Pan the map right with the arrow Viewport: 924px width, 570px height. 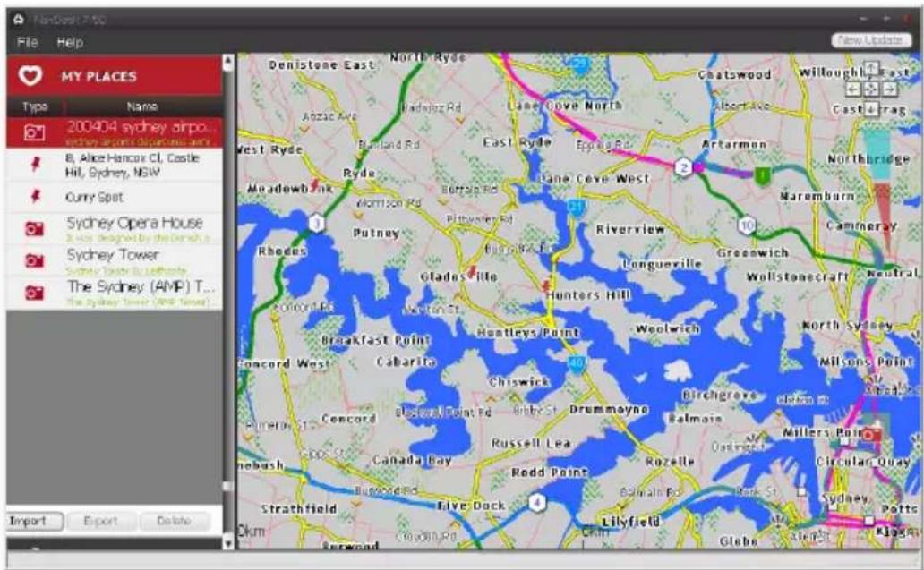889,89
